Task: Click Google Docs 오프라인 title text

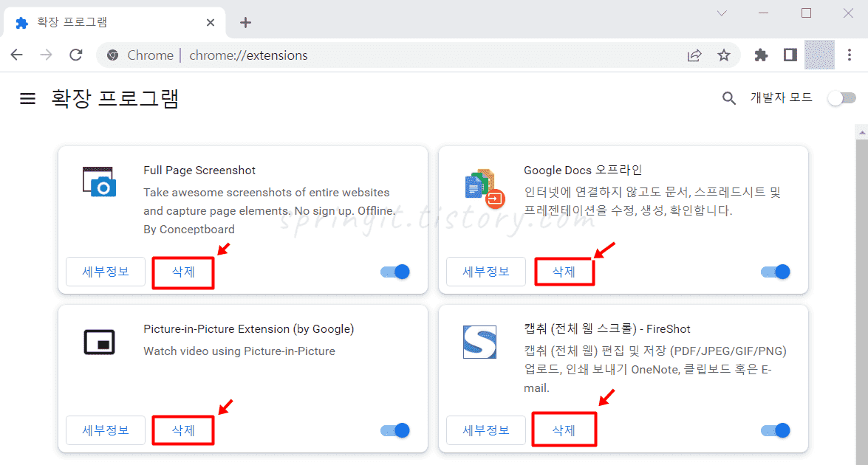Action: coord(583,170)
